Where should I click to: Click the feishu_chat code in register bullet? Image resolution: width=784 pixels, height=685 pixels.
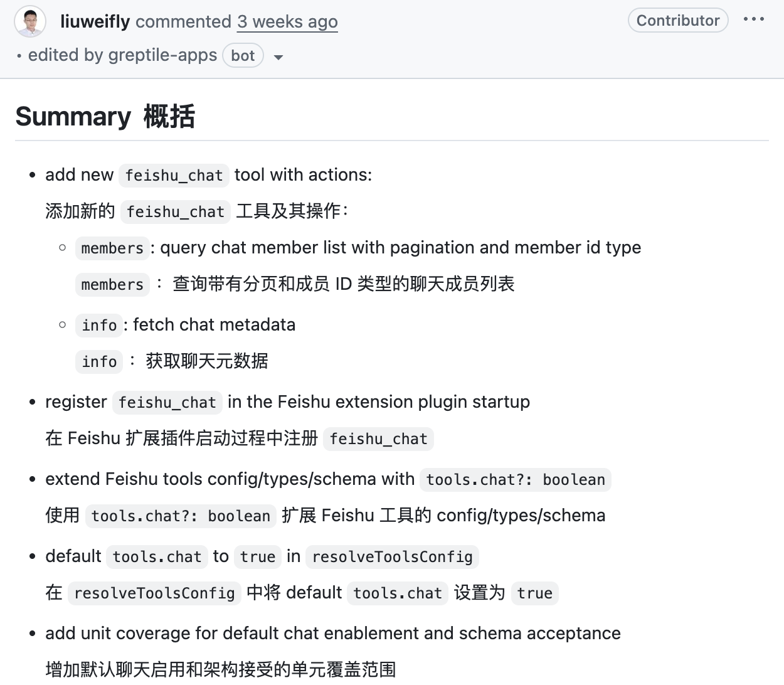click(x=167, y=403)
